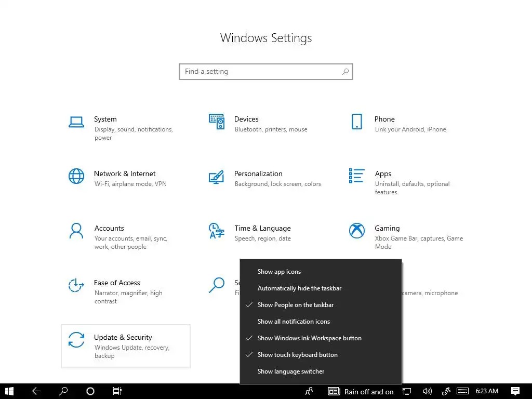Screen dimensions: 532x399
Task: Open the Windows Start button
Action: (9, 391)
